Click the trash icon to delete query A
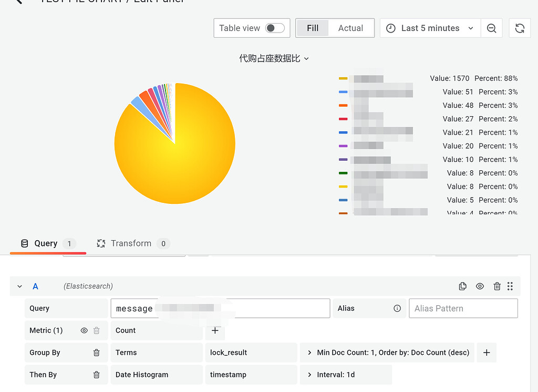 [497, 286]
